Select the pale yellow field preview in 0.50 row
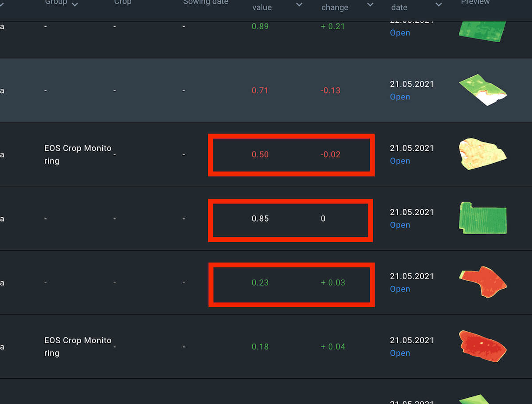The image size is (532, 404). click(x=482, y=154)
